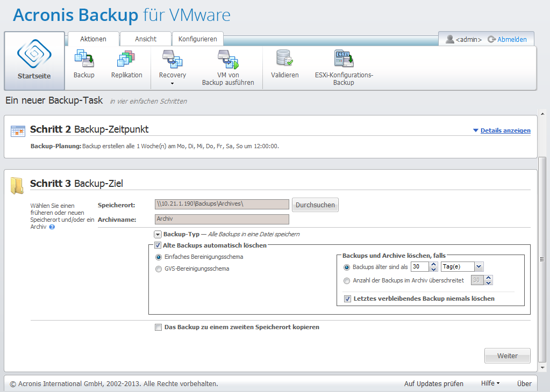Select Einfaches Bereinigungsschema radio button

click(159, 257)
